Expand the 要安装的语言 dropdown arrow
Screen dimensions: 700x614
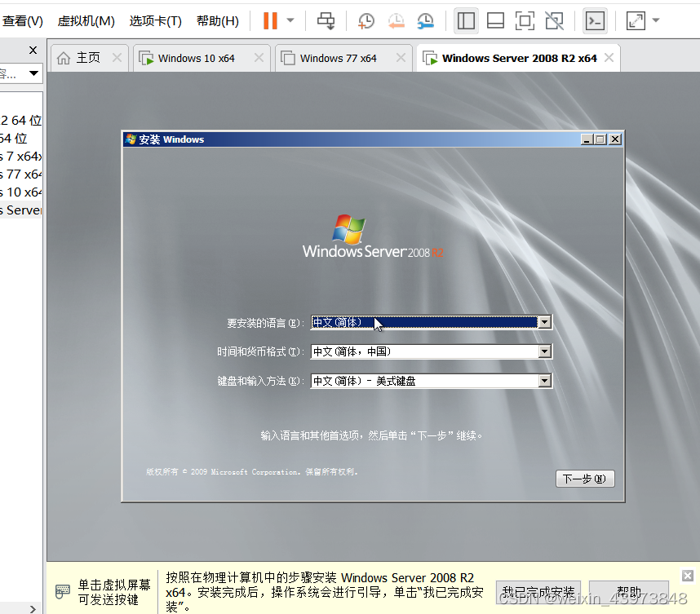(544, 322)
